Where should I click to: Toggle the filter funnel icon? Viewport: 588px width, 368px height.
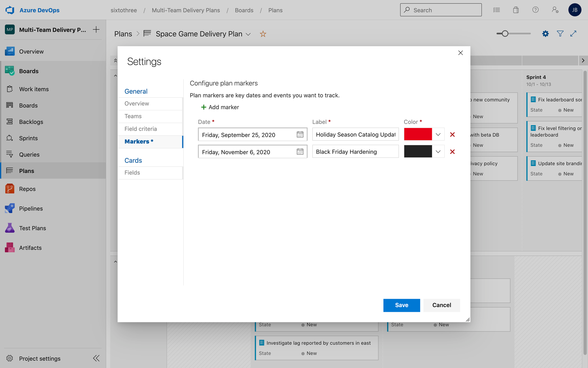click(560, 34)
